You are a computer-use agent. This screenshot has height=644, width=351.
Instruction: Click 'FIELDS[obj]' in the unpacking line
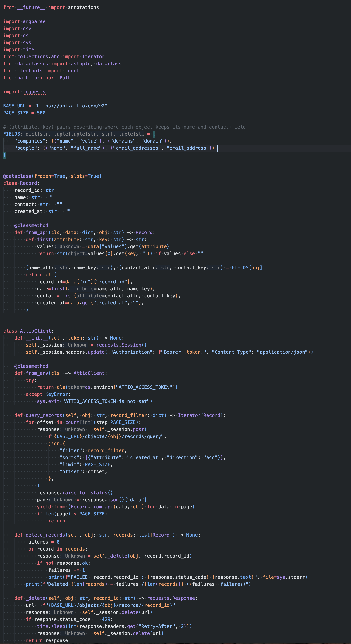pyautogui.click(x=247, y=267)
